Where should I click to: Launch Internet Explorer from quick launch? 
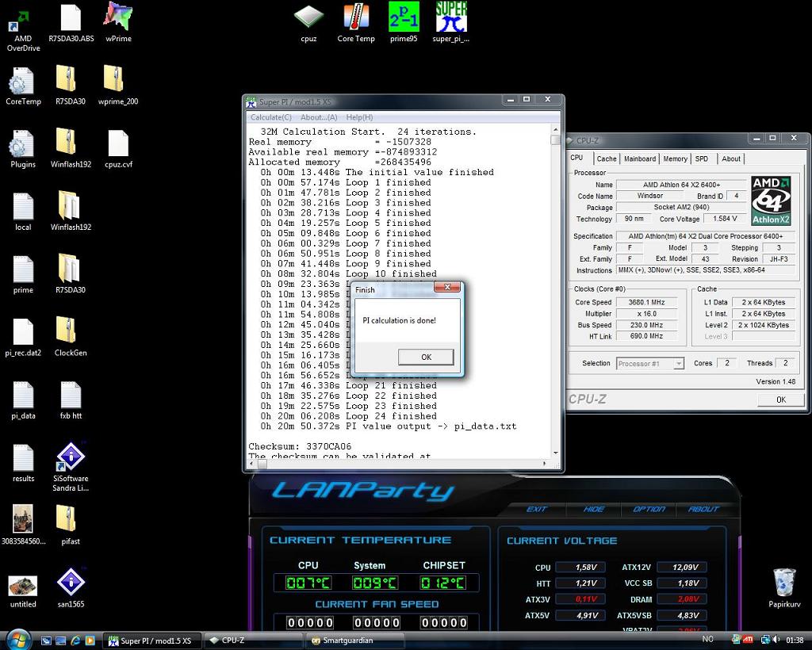tap(75, 640)
